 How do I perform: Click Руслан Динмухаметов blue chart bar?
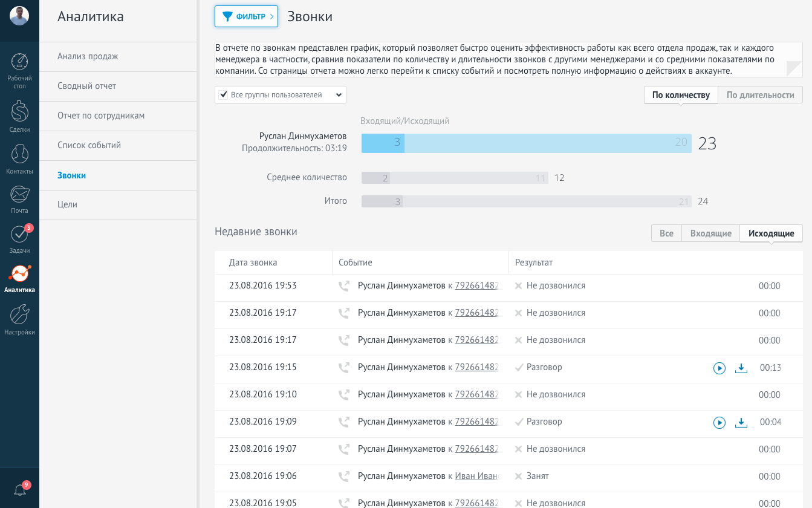[x=526, y=143]
